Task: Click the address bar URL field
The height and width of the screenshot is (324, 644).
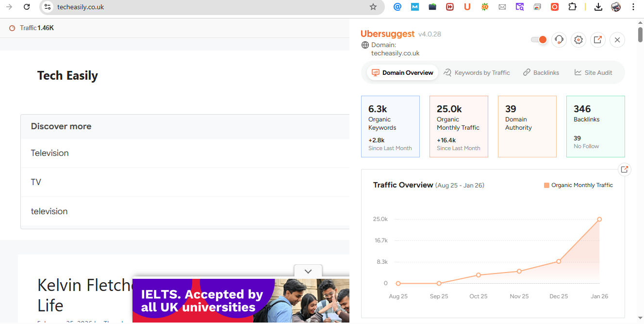Action: 212,7
